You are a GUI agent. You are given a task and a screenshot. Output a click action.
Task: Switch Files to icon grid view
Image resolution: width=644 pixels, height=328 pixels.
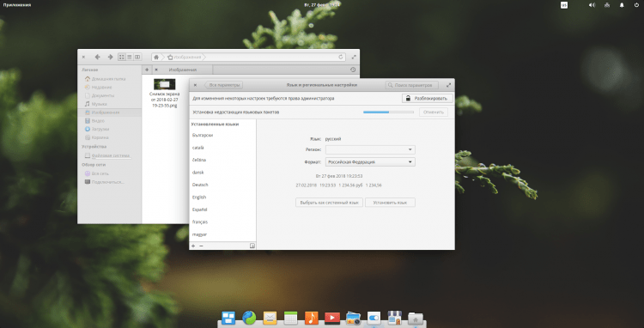(122, 57)
